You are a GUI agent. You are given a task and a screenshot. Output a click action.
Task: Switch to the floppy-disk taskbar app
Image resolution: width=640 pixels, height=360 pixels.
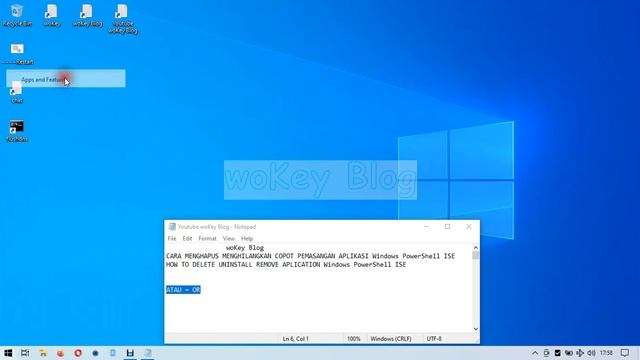130,353
